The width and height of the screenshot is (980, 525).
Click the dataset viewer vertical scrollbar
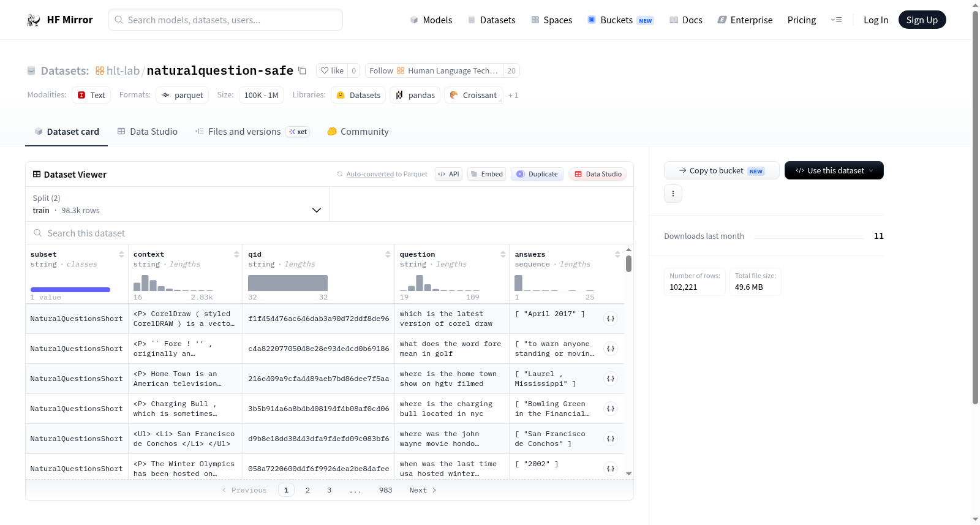click(x=628, y=264)
